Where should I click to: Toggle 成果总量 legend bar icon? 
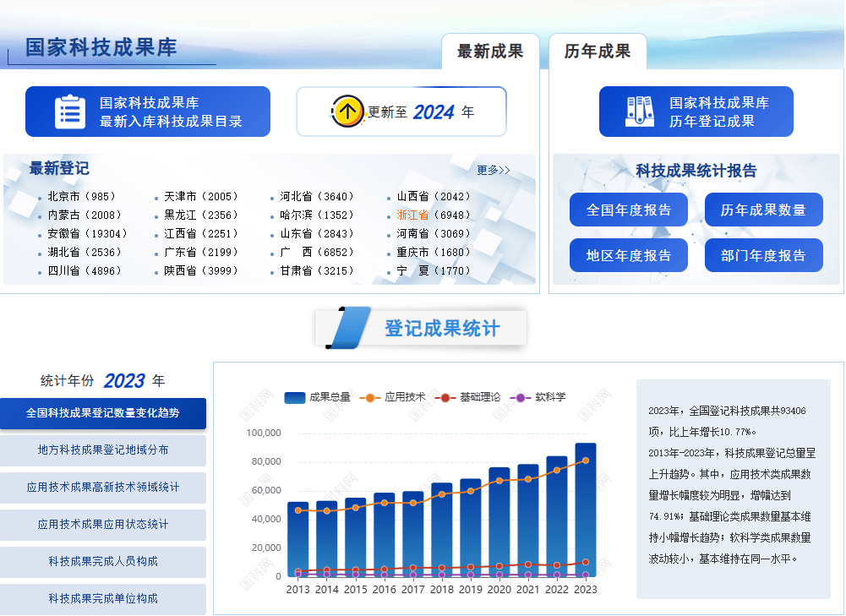[295, 397]
